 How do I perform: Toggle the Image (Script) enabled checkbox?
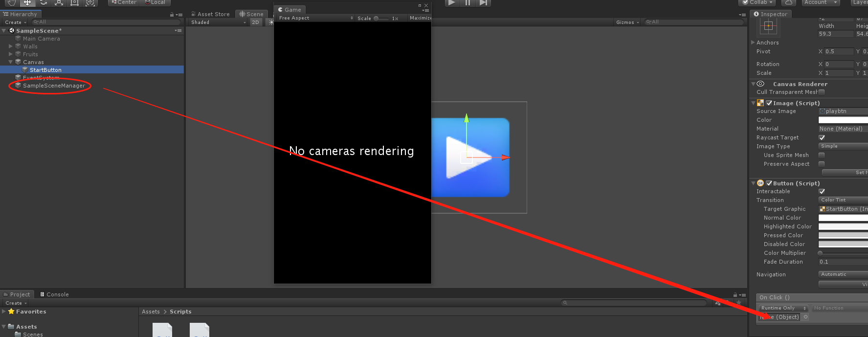coord(769,103)
